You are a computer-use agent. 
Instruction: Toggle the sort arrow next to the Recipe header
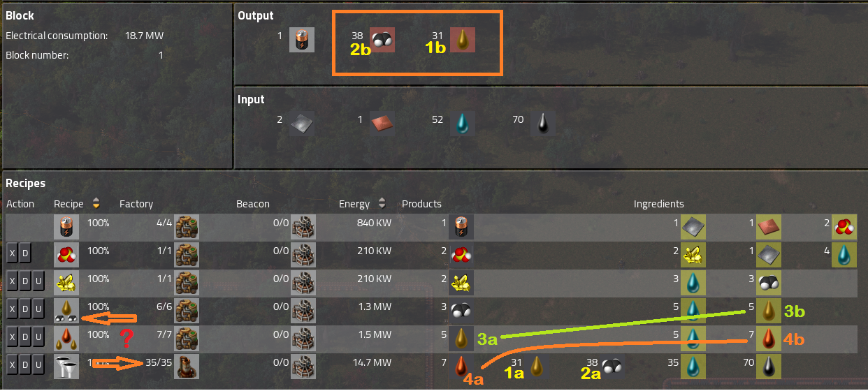[96, 204]
